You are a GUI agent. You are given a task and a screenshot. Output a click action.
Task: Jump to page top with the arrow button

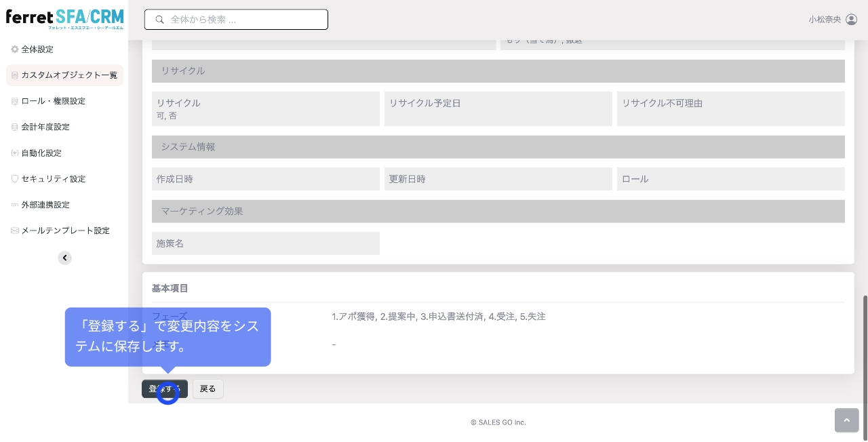click(x=846, y=420)
